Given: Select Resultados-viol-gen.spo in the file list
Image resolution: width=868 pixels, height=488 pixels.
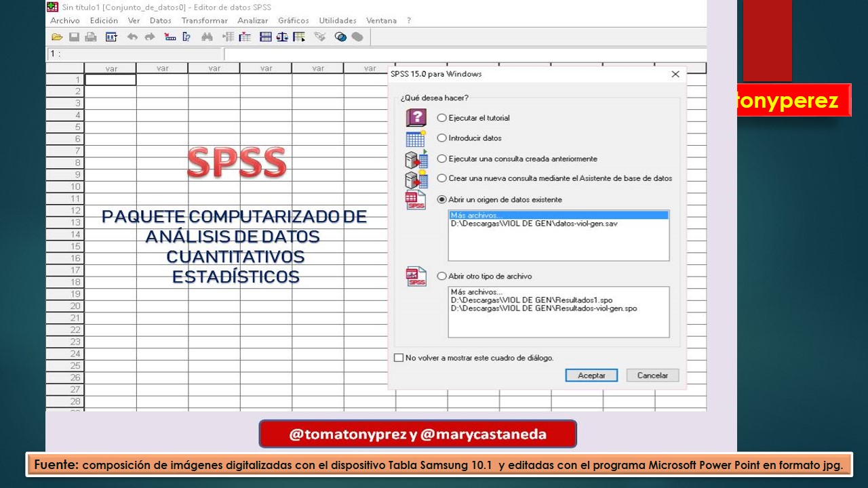Looking at the screenshot, I should [x=543, y=308].
